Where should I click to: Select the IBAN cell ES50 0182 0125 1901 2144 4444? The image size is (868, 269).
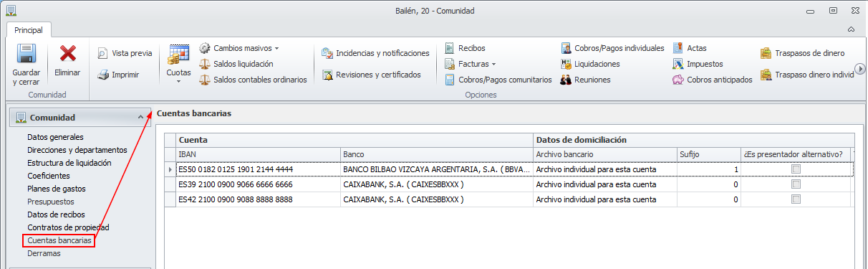point(258,169)
